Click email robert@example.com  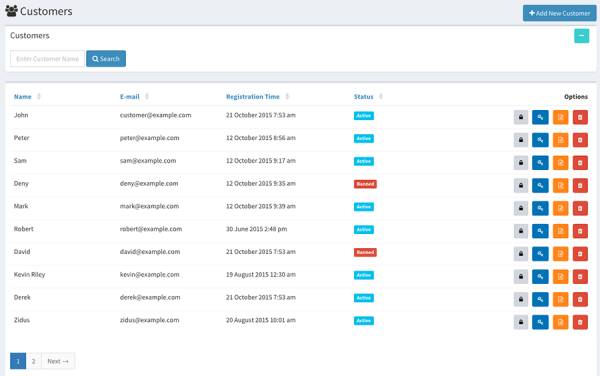[x=151, y=229]
